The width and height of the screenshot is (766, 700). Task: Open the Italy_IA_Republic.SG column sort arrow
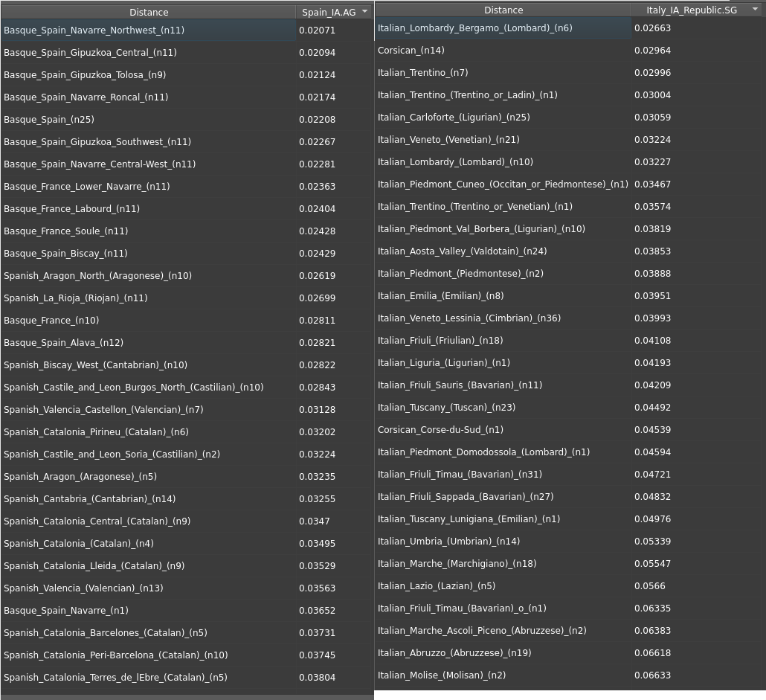(x=755, y=9)
